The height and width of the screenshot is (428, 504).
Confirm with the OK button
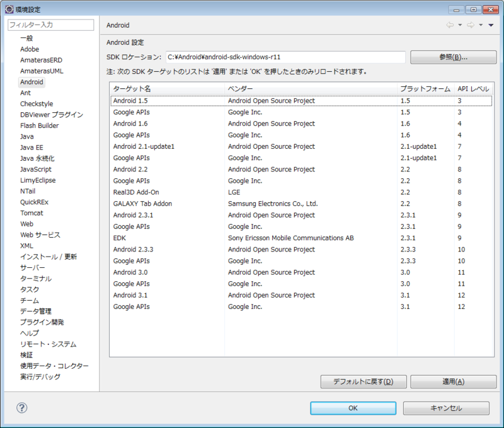353,408
